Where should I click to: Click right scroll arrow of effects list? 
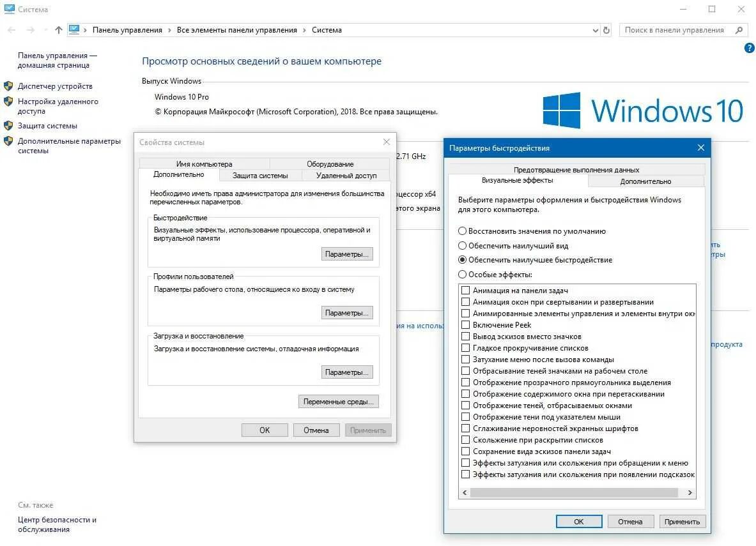(x=690, y=492)
